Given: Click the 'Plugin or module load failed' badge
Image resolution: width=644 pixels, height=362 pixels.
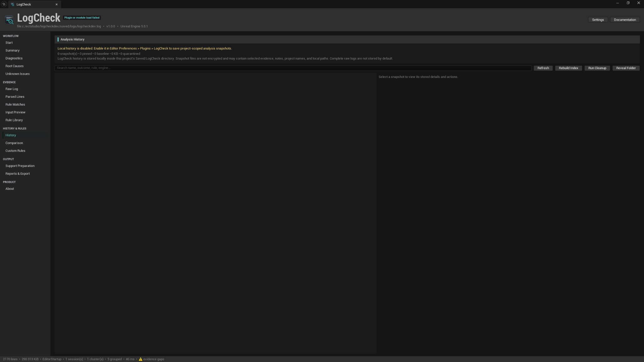Looking at the screenshot, I should [x=82, y=18].
